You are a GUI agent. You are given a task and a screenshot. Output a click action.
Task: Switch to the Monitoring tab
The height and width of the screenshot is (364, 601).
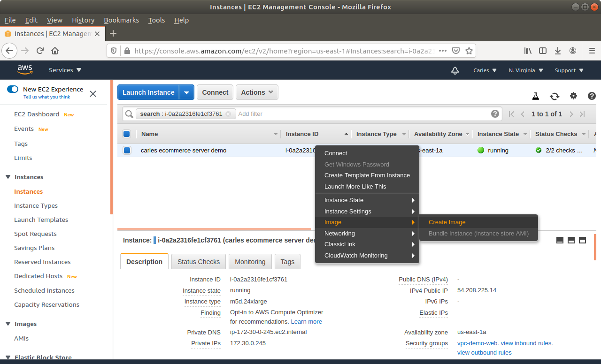point(250,262)
